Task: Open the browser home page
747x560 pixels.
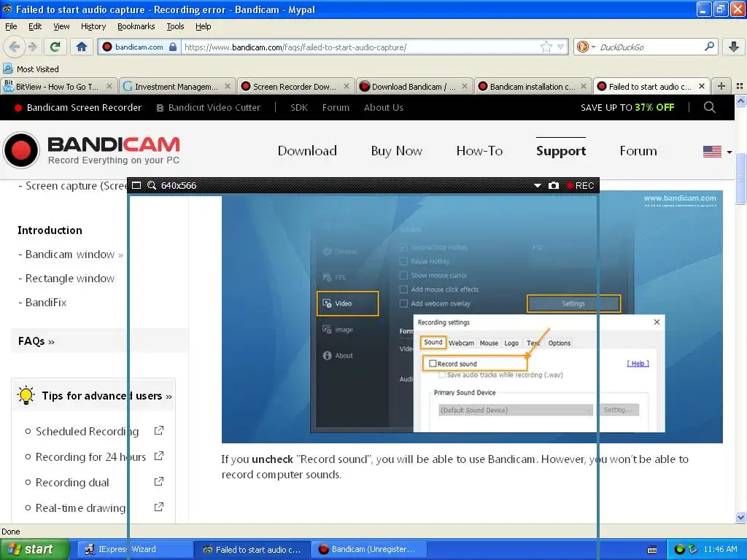Action: click(x=82, y=47)
